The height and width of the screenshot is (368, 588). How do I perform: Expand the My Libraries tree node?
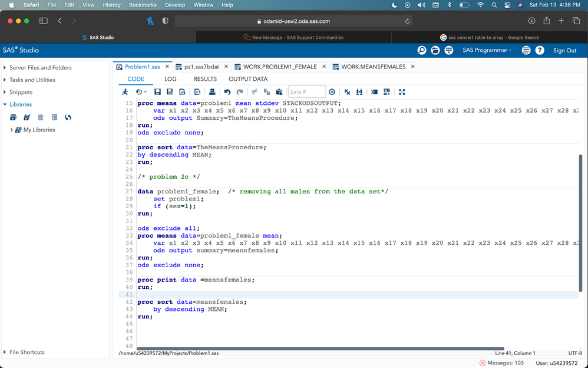pos(12,130)
